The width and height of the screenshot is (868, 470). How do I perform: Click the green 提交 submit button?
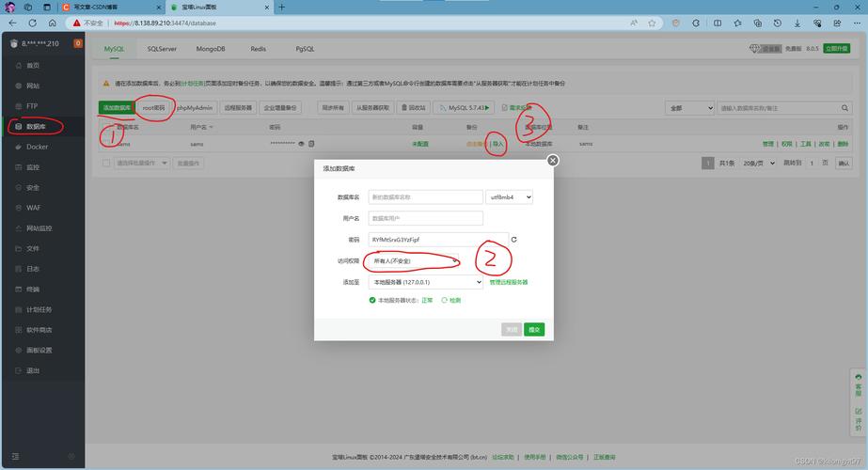pos(534,329)
